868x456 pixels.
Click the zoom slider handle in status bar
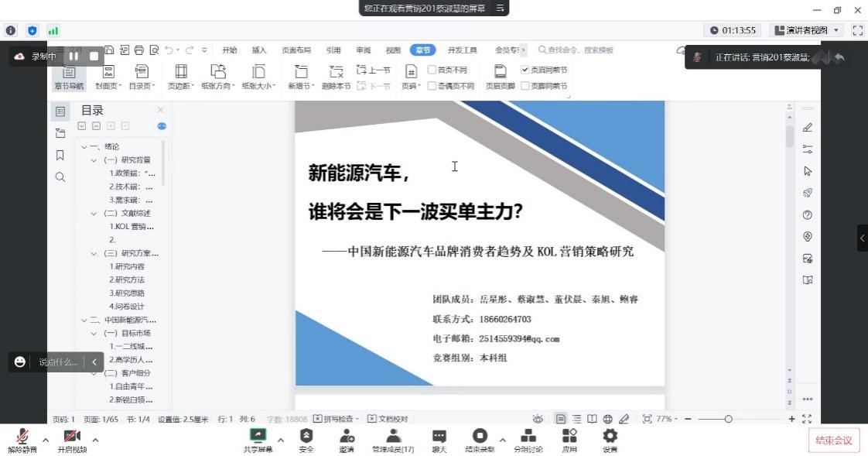tap(728, 419)
